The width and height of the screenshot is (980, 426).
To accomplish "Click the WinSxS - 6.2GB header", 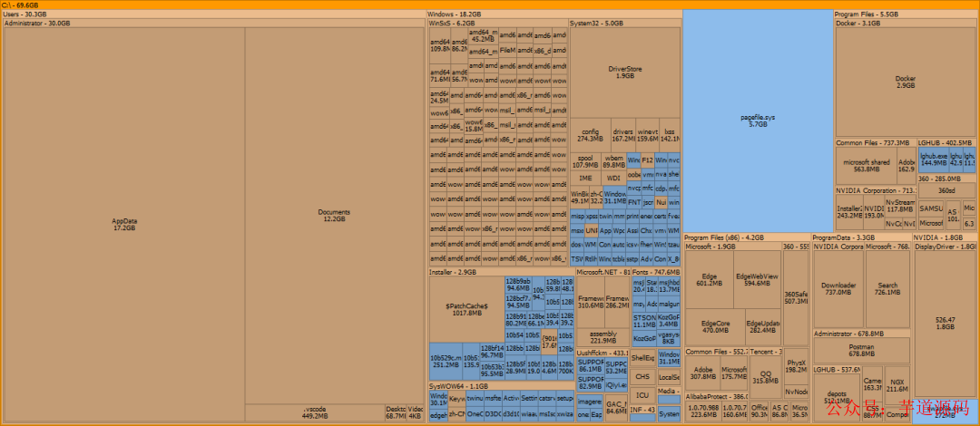I will pyautogui.click(x=498, y=23).
